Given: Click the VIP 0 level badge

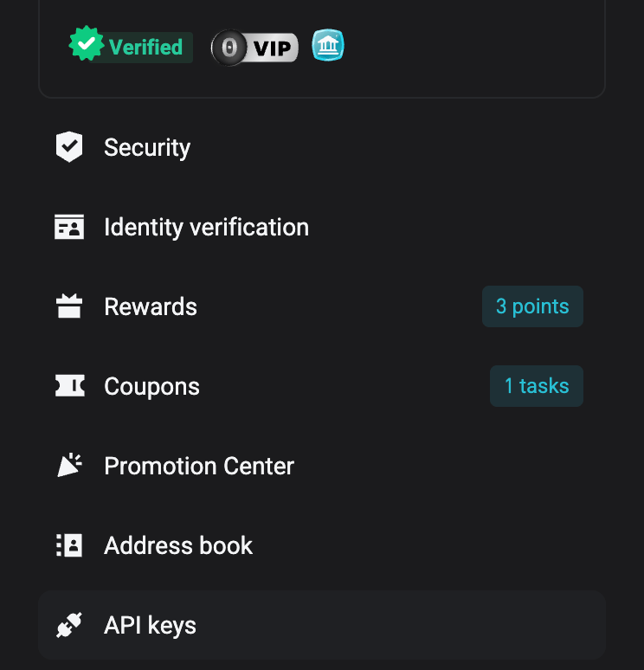Looking at the screenshot, I should point(254,48).
